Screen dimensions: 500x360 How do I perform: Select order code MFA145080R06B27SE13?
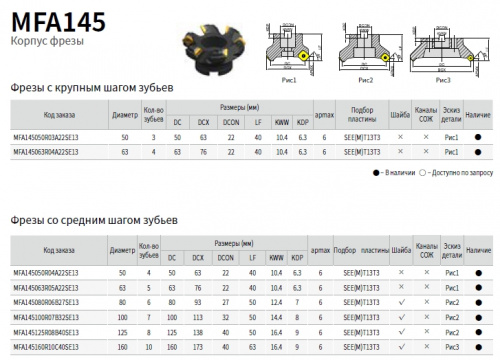(x=46, y=302)
